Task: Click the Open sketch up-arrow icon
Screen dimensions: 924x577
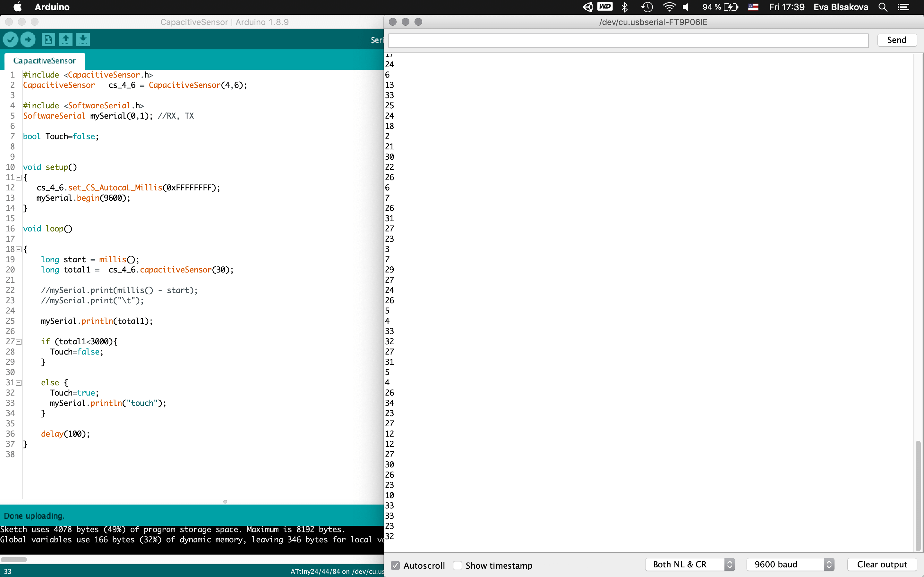Action: point(66,39)
